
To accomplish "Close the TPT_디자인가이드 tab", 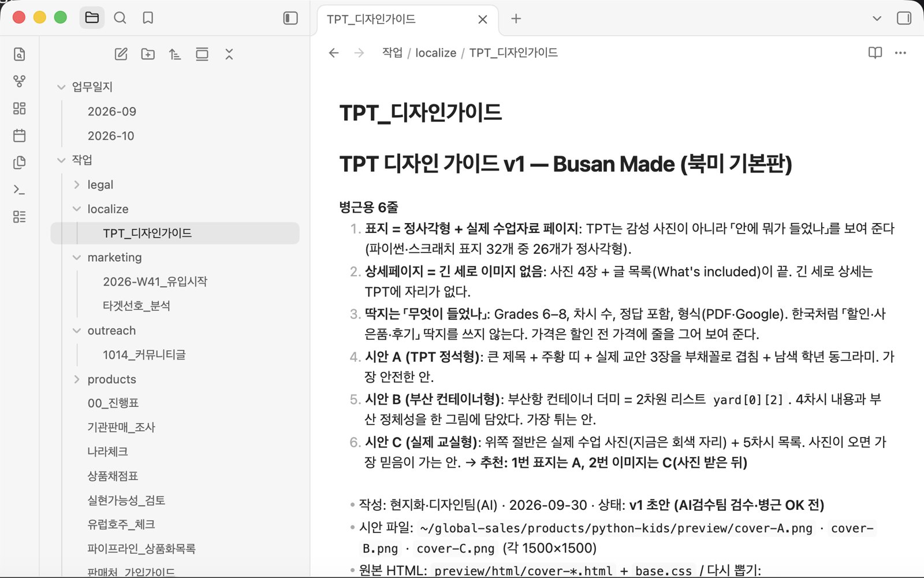I will point(483,19).
